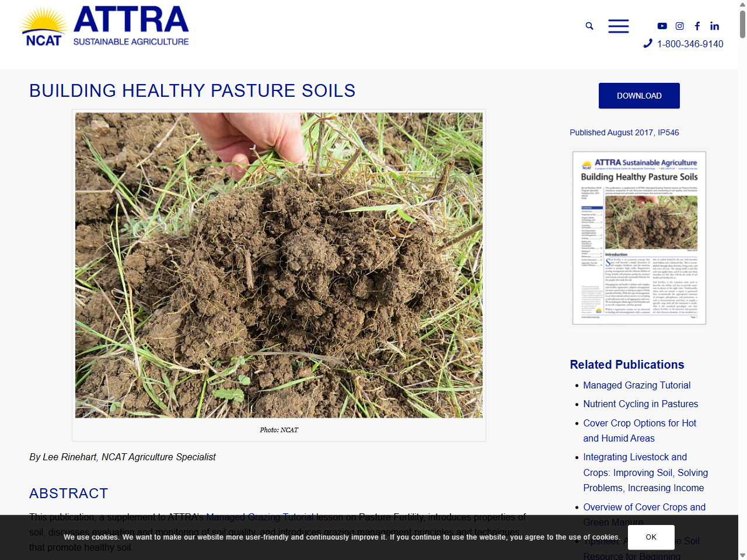Image resolution: width=747 pixels, height=560 pixels.
Task: Open the Managed Grazing Tutorial link
Action: coord(636,385)
